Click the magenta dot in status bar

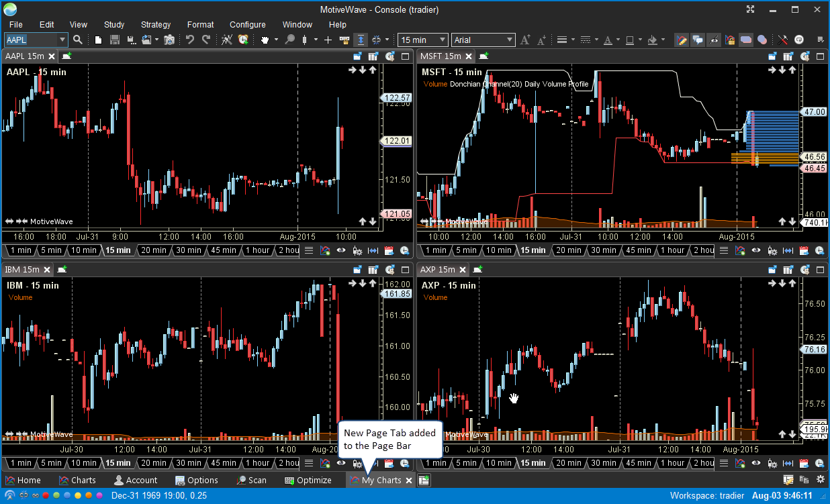point(99,496)
